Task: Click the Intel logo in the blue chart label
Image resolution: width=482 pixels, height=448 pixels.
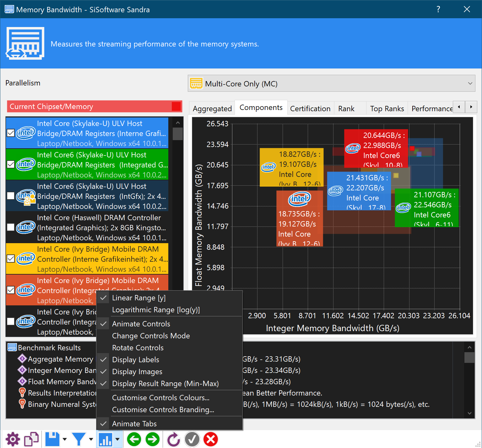Action: (x=336, y=191)
